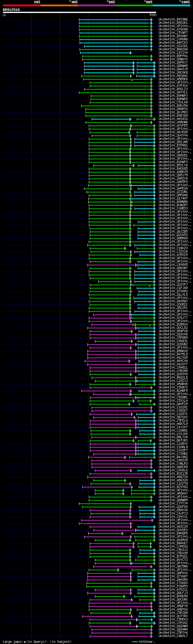Screen dimensions: 193x644
Task: Select the query name BB912516
Action: coord(11,10)
